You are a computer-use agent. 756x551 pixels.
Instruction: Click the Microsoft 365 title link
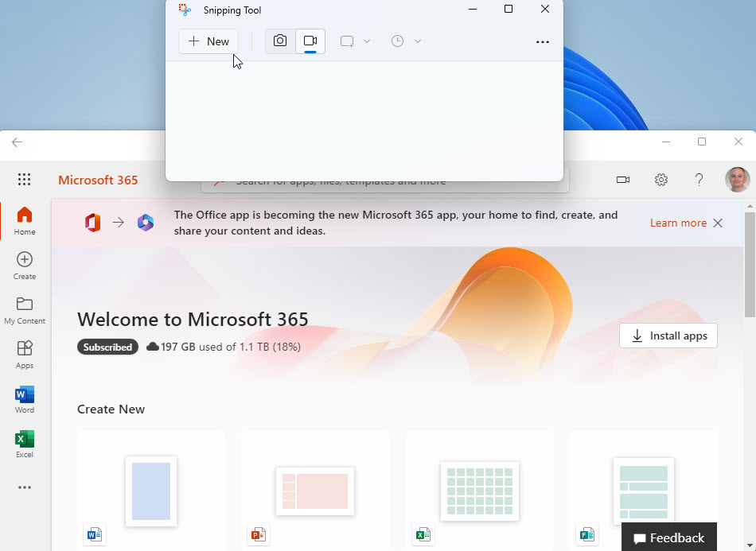[98, 180]
